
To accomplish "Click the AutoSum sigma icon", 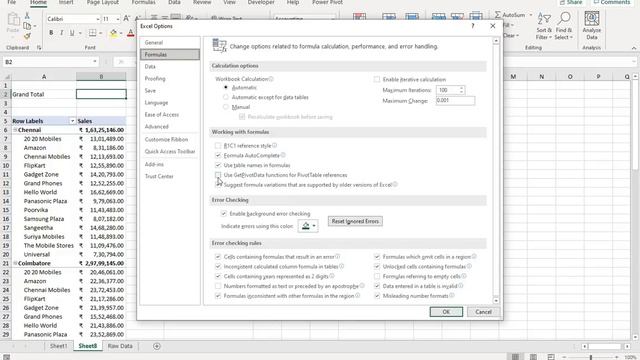I will [498, 15].
